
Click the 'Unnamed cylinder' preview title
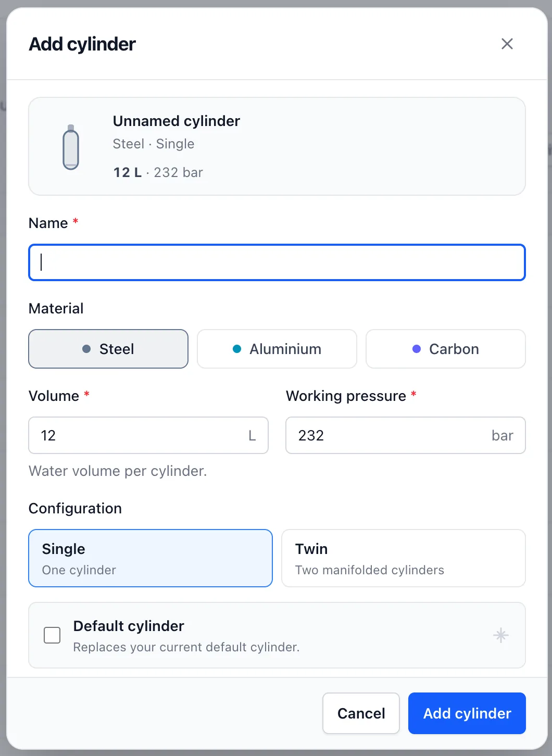(x=177, y=121)
